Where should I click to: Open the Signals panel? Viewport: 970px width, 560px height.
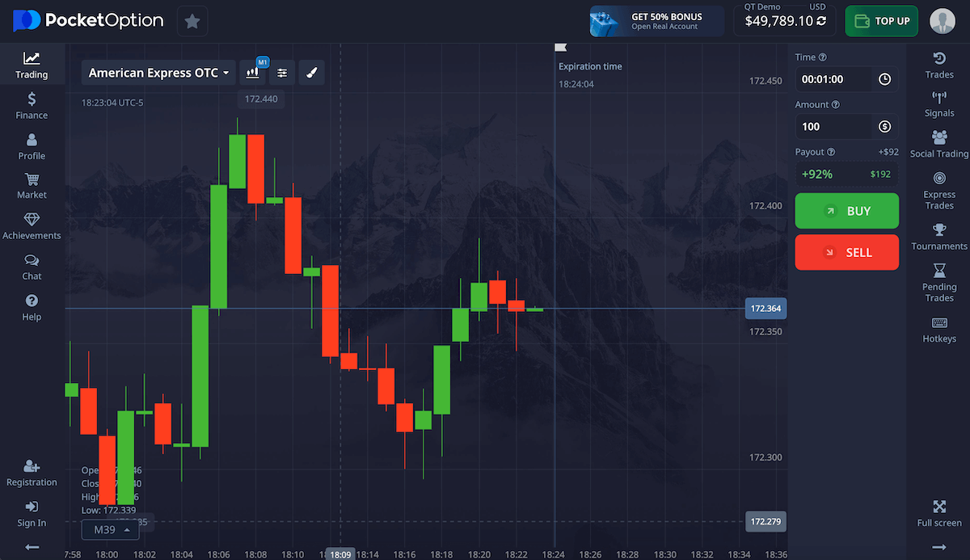click(938, 103)
